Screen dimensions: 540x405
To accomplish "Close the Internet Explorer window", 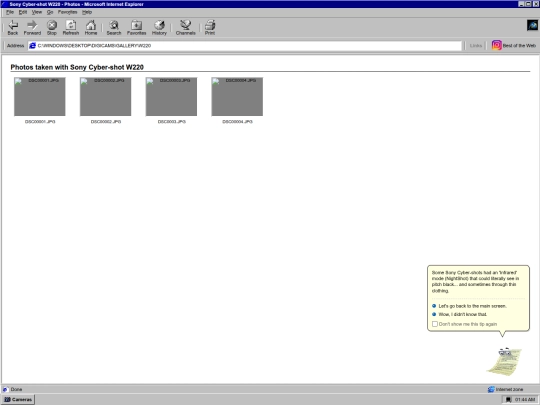I will (536, 4).
